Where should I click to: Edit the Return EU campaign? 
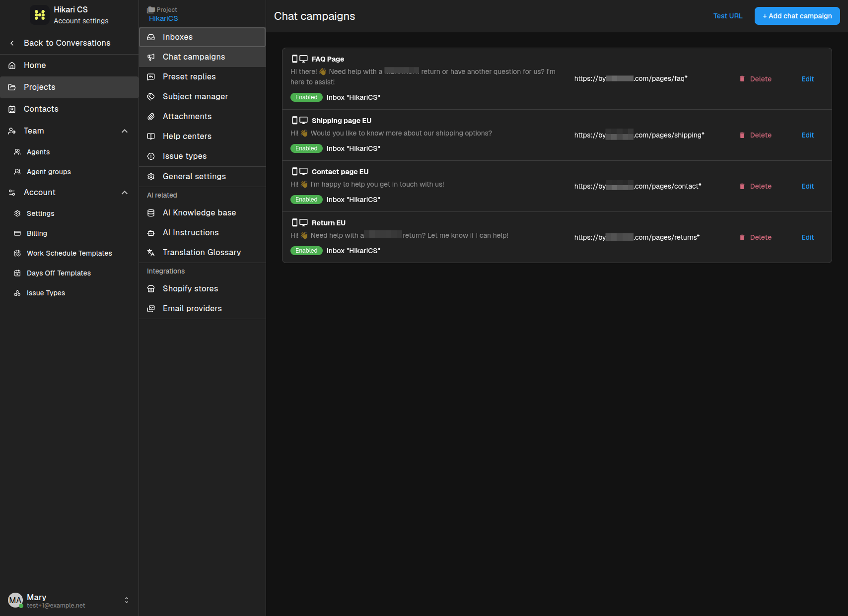(808, 237)
